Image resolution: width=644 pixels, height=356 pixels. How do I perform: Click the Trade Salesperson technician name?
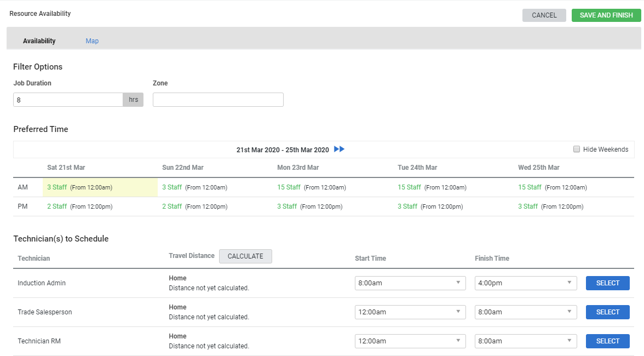click(45, 312)
